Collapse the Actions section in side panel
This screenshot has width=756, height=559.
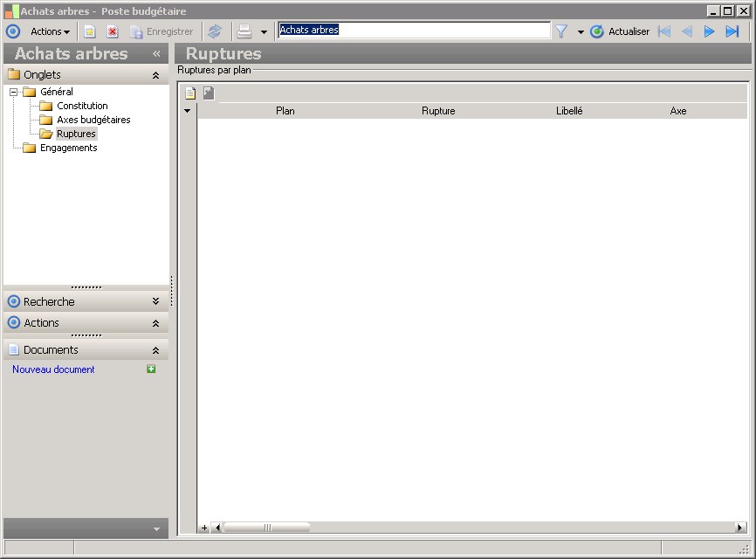(155, 323)
